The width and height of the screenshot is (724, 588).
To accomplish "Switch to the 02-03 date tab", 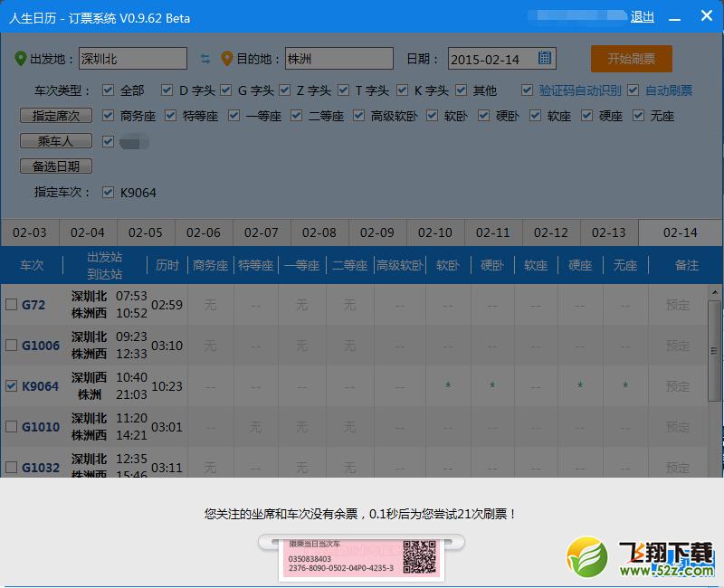I will pyautogui.click(x=30, y=232).
